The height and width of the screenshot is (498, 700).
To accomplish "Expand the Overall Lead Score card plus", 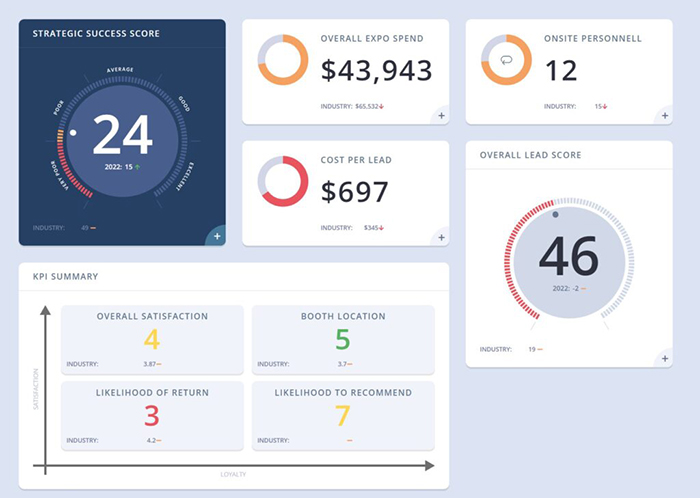I will [x=665, y=359].
